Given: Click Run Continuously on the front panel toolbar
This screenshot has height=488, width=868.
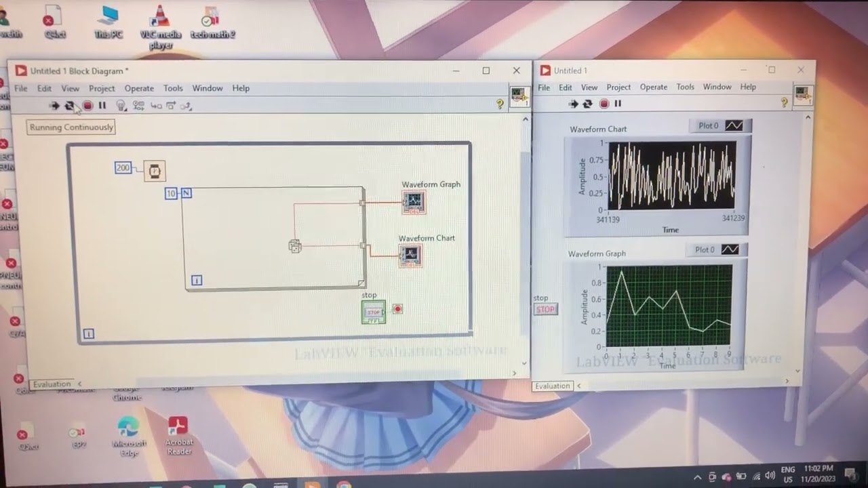Looking at the screenshot, I should point(588,104).
